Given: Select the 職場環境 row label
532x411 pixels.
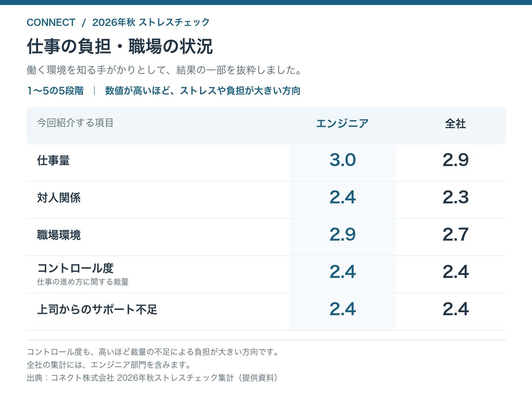Looking at the screenshot, I should pyautogui.click(x=59, y=235).
